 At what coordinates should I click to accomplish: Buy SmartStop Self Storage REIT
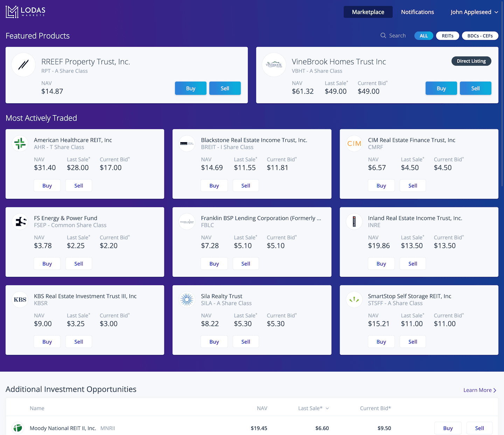[381, 342]
